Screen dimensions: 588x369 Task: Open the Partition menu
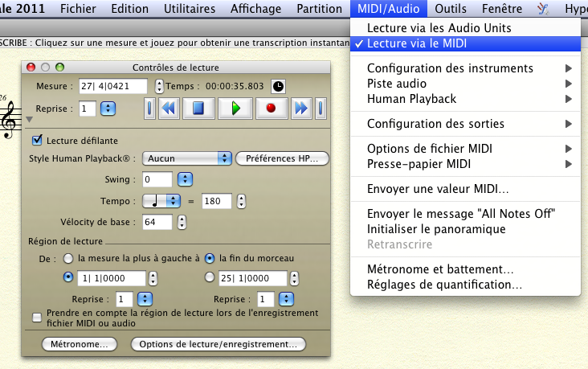tap(319, 8)
